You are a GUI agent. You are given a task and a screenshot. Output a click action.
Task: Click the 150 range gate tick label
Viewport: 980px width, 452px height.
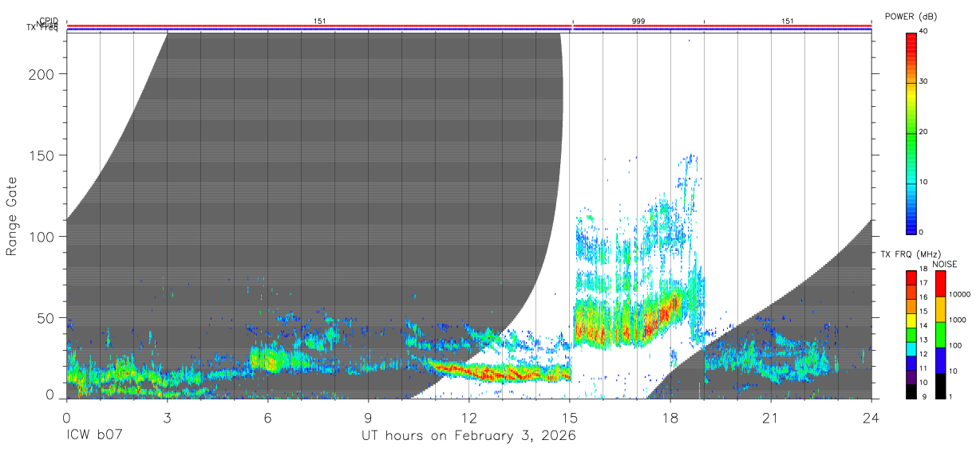41,155
